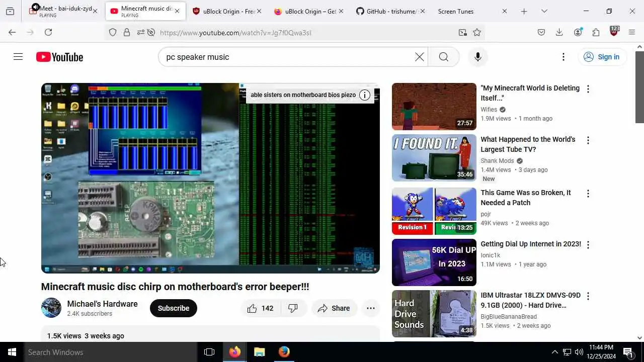Viewport: 644px width, 362px height.
Task: Open the video info card icon
Action: (365, 95)
